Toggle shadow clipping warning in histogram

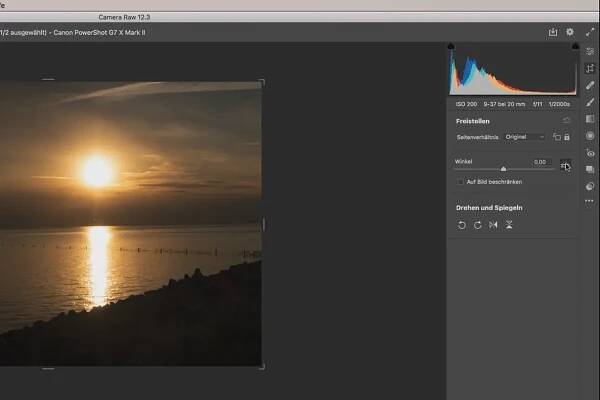tap(451, 47)
